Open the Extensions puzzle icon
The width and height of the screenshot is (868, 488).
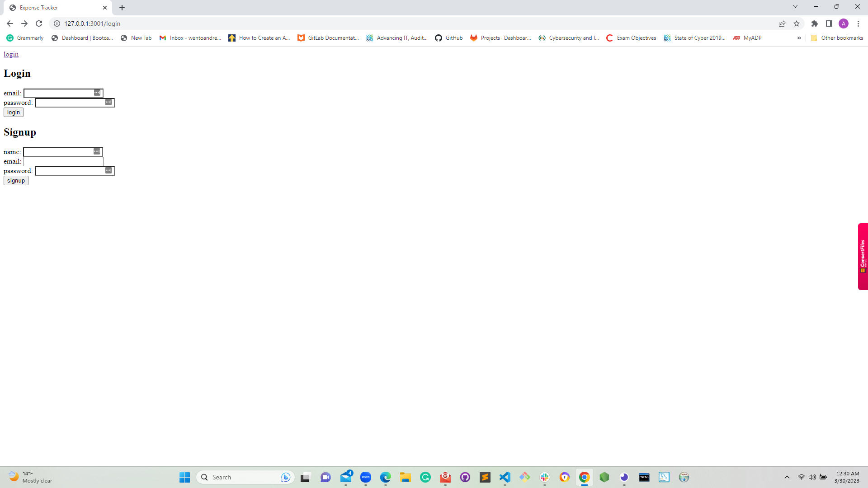815,23
